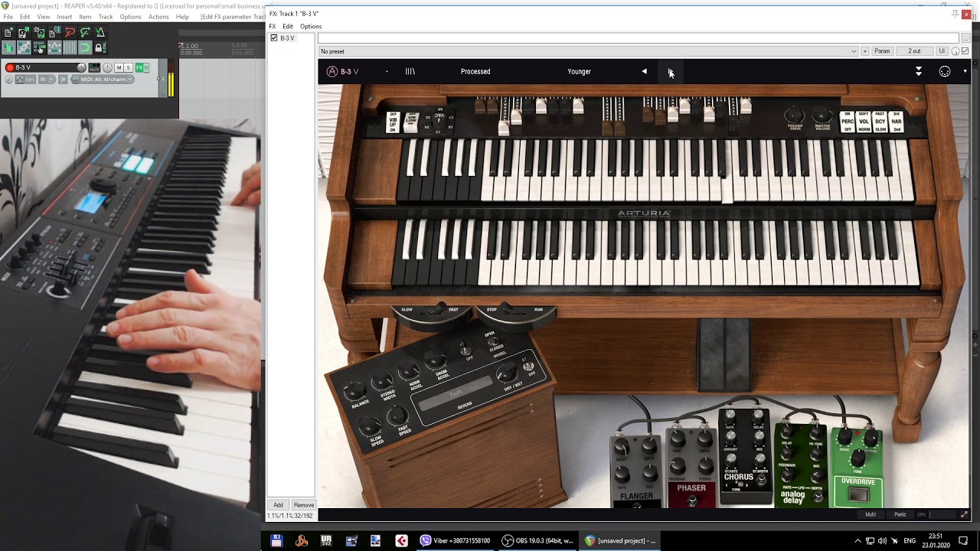Viewport: 980px width, 551px height.
Task: Toggle snap magnet toolbar icon
Action: (x=85, y=47)
